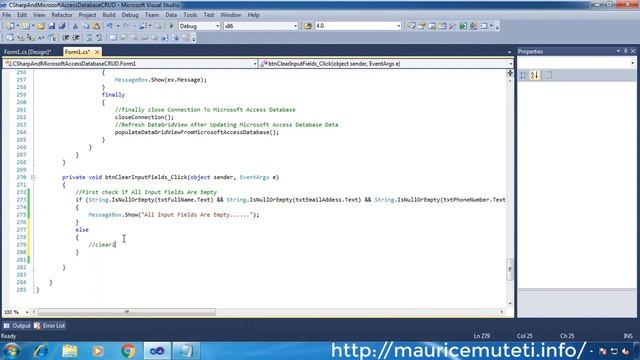Place cursor after //clear comment on line 279
The width and height of the screenshot is (640, 360).
pyautogui.click(x=116, y=245)
